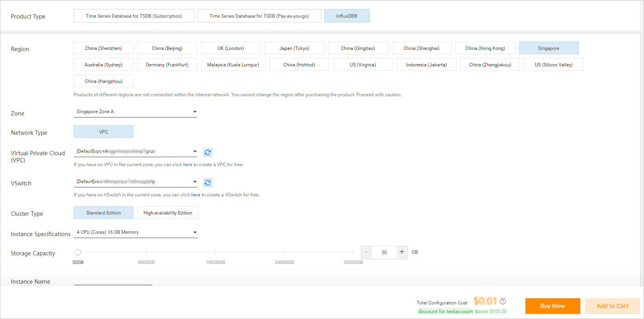Viewport: 644px width, 319px height.
Task: Select China (Qingdao) region
Action: coord(358,48)
